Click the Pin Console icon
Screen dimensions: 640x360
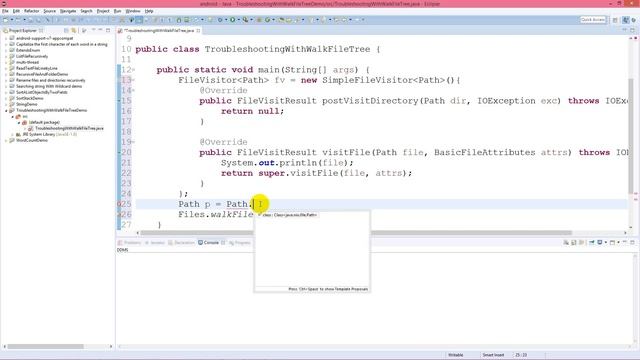(591, 242)
